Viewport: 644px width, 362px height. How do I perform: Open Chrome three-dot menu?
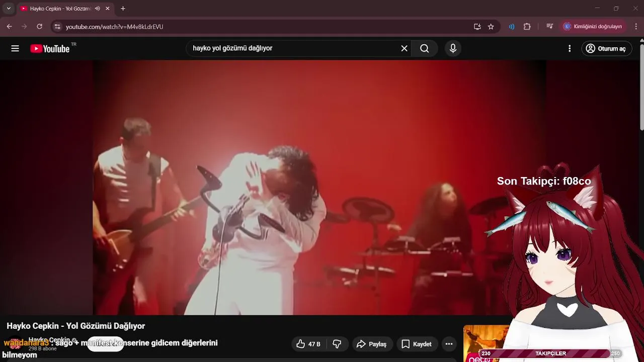(635, 27)
